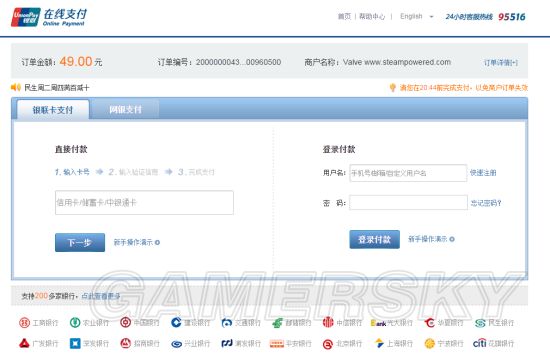This screenshot has width=550, height=363.
Task: Click the 下一步 next step button
Action: [80, 242]
